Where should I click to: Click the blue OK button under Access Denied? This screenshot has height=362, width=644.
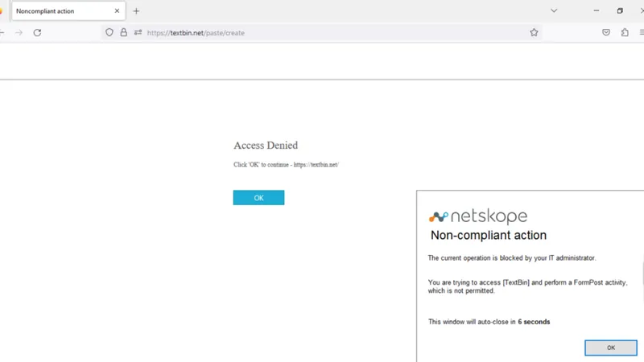(x=258, y=198)
